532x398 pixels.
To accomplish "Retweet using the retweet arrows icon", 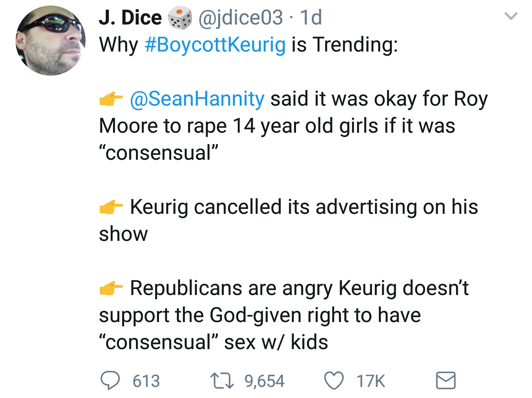I will click(x=222, y=381).
